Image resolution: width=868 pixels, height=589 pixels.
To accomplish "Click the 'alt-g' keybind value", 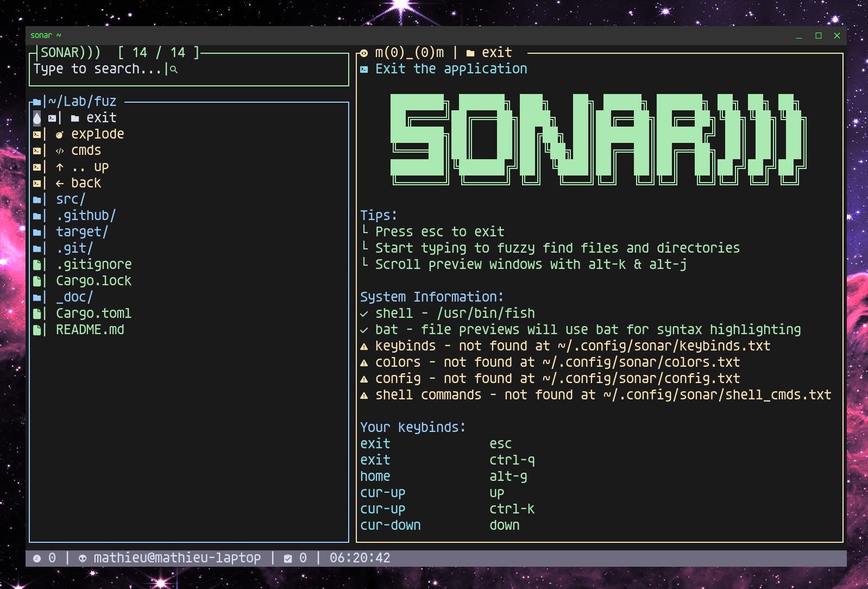I will pyautogui.click(x=508, y=477).
